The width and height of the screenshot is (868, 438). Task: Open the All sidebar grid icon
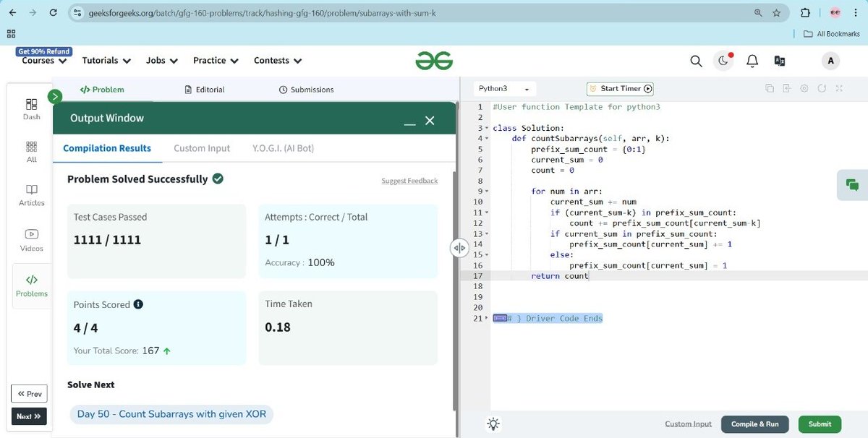(x=32, y=152)
